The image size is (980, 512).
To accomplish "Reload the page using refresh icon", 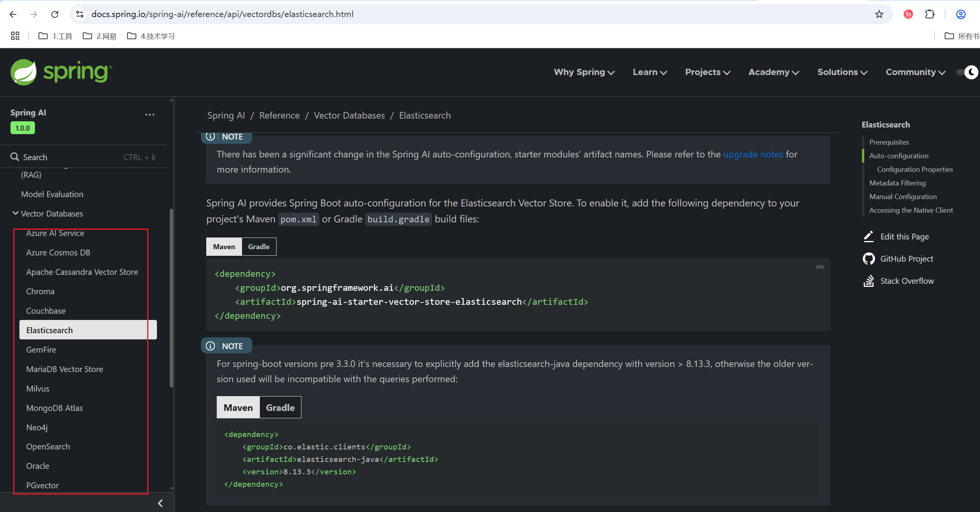I will [x=55, y=14].
